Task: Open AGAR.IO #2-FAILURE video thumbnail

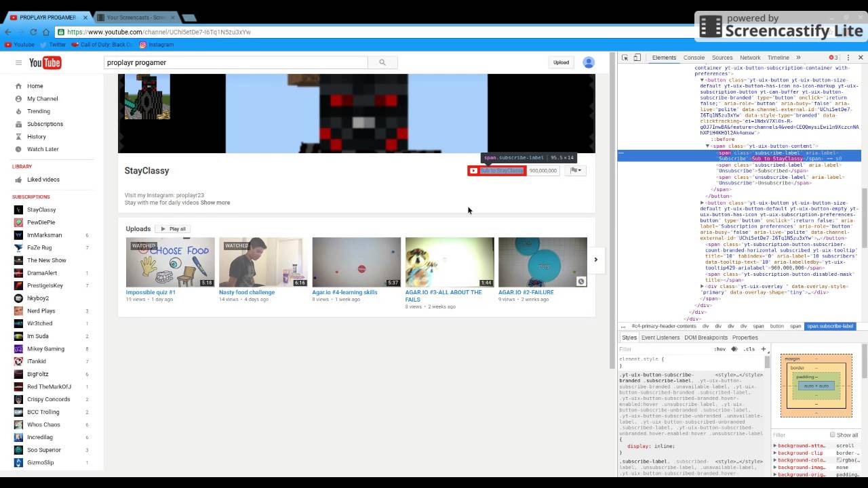Action: pyautogui.click(x=542, y=262)
